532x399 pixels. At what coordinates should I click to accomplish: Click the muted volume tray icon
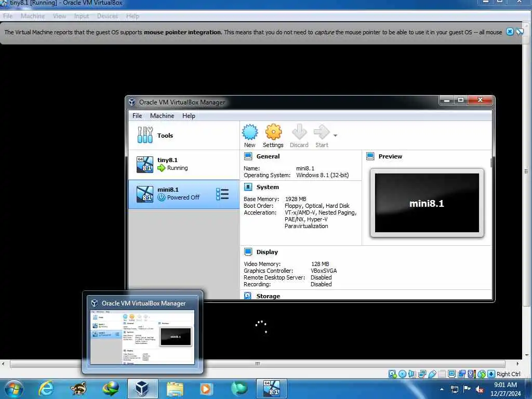480,389
